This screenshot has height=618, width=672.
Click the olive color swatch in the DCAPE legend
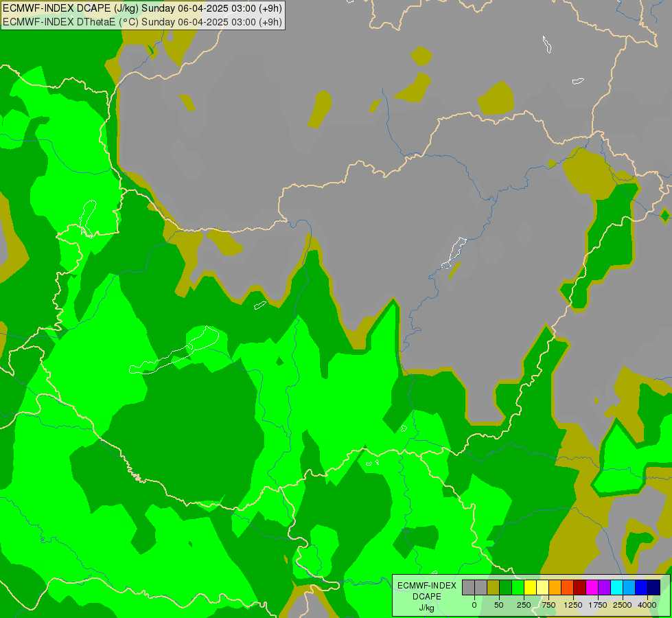pyautogui.click(x=494, y=588)
